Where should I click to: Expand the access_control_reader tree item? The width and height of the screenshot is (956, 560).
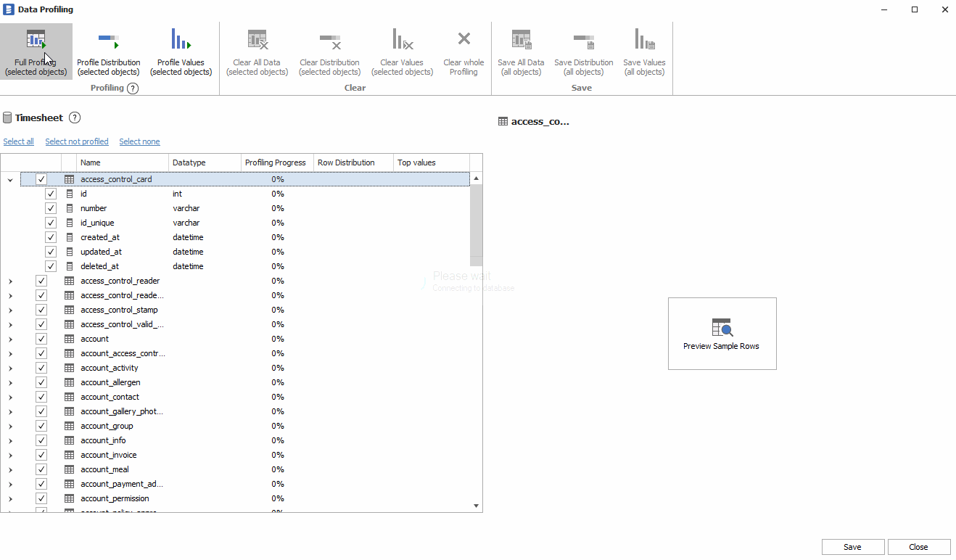tap(10, 281)
